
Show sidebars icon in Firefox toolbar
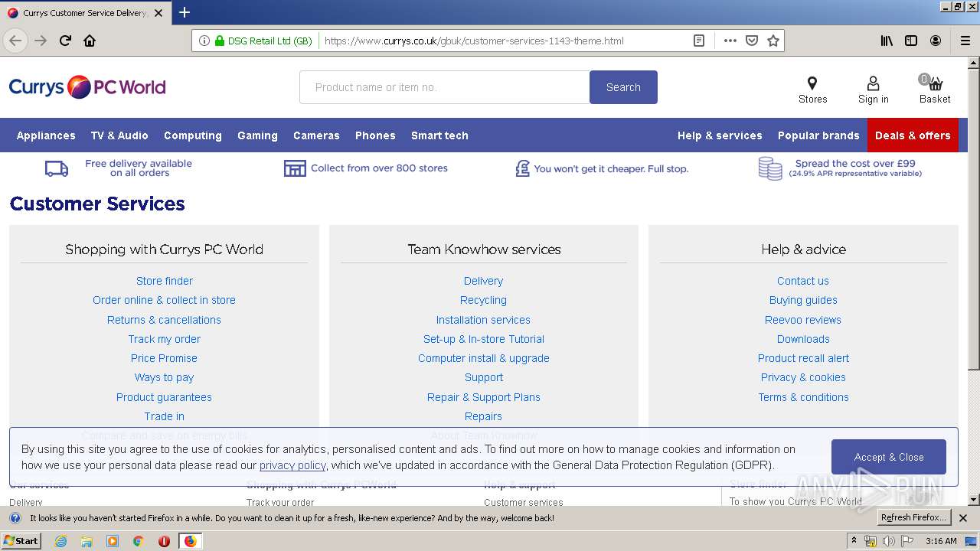click(x=911, y=41)
